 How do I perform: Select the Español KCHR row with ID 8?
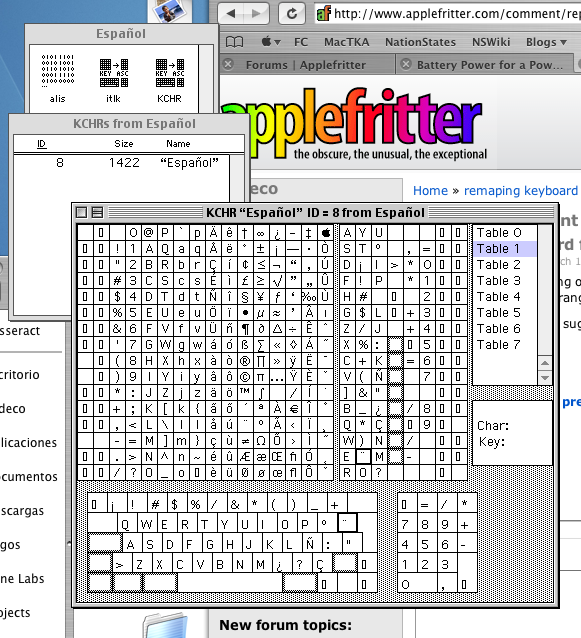[x=122, y=163]
